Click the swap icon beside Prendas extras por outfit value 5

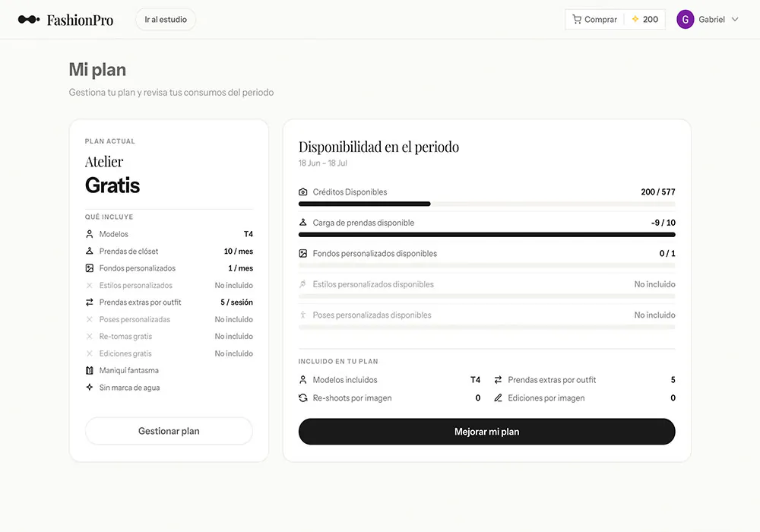pyautogui.click(x=498, y=380)
